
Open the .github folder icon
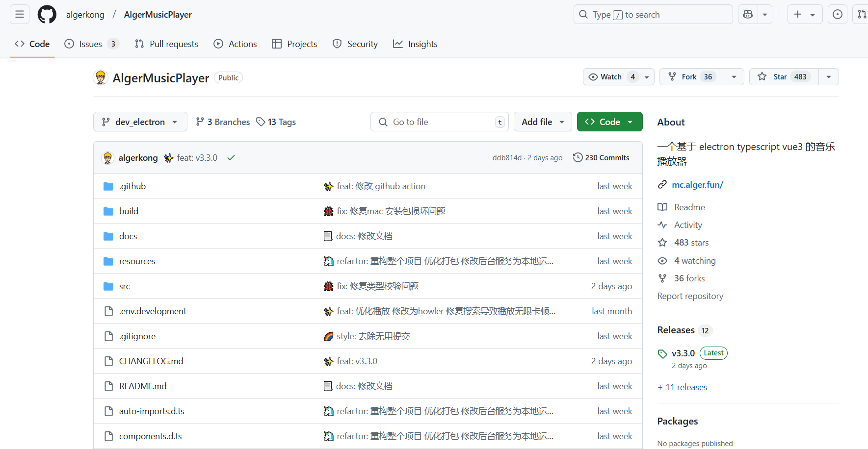(108, 186)
